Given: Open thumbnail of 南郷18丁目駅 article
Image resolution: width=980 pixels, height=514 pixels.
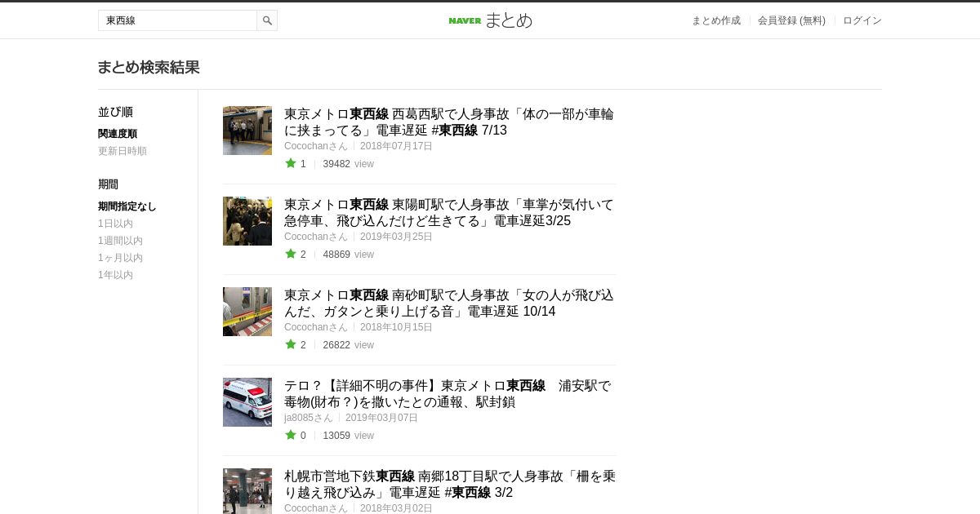Looking at the screenshot, I should click(247, 491).
